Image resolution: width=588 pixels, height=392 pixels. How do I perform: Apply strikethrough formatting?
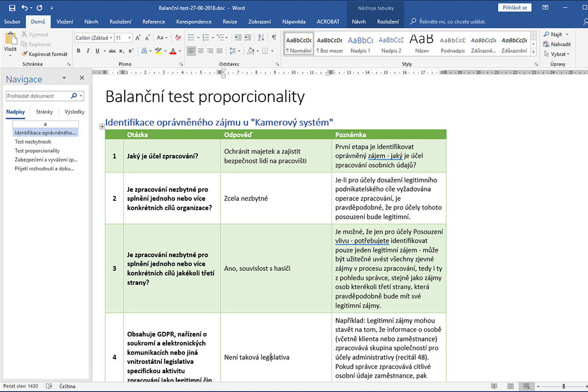[x=112, y=51]
